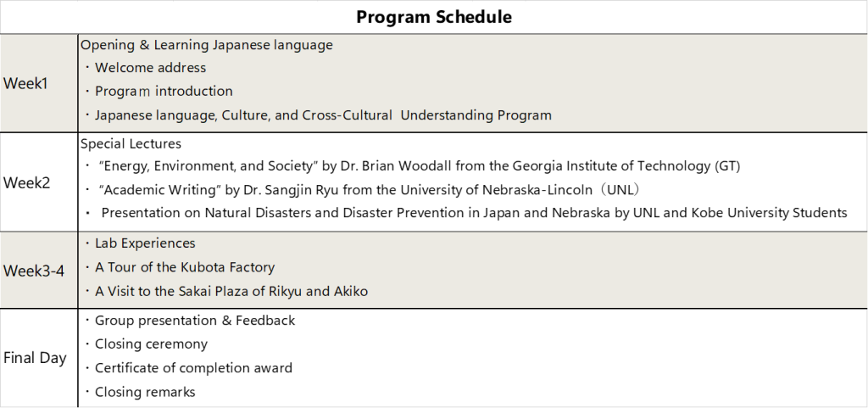
Task: Click the bullet before the Kubota tour line
Action: tap(86, 268)
